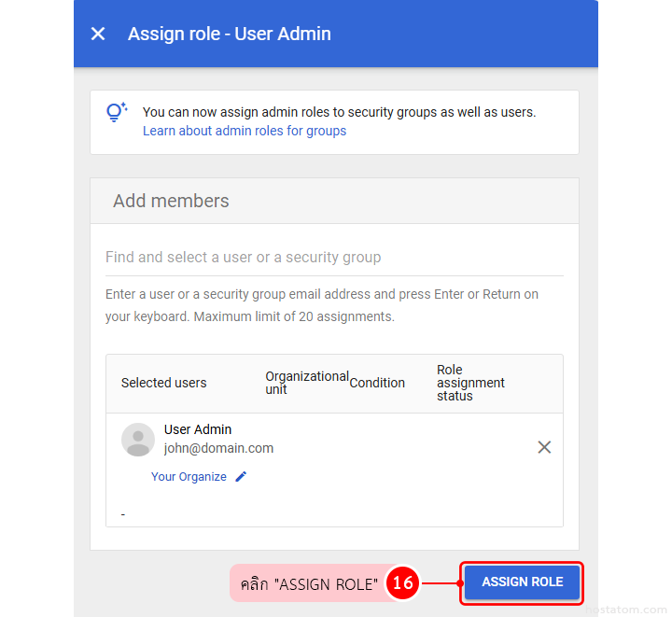Screen dimensions: 672x617
Task: Click the Add members section header
Action: (x=171, y=201)
